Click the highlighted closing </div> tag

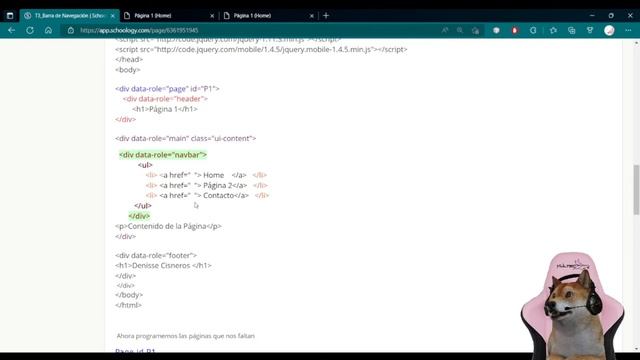click(139, 216)
